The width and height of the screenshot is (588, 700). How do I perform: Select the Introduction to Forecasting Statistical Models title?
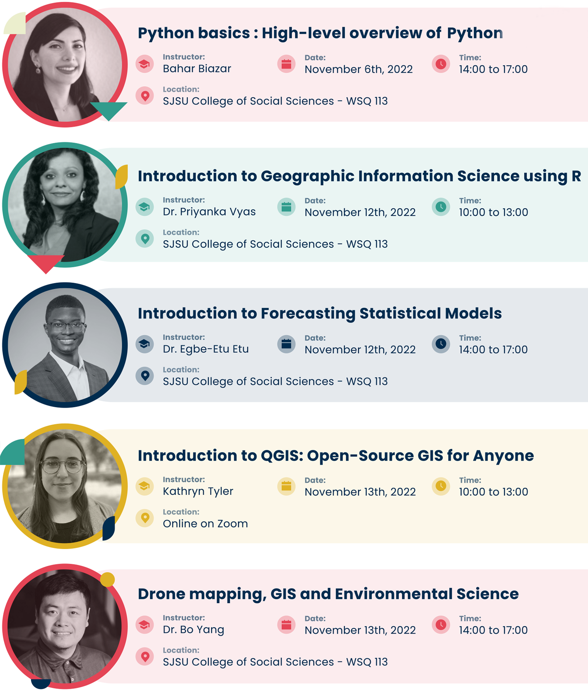pos(320,313)
